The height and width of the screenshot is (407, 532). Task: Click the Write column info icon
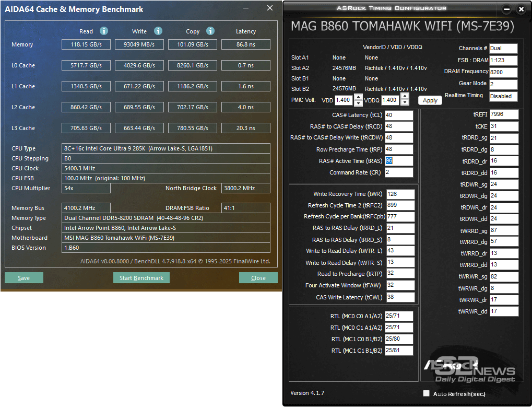pyautogui.click(x=158, y=31)
